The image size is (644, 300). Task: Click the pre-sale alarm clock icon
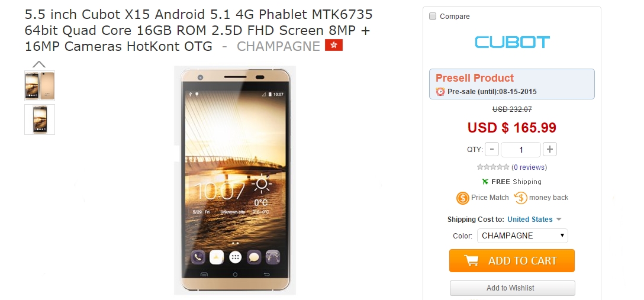point(440,92)
